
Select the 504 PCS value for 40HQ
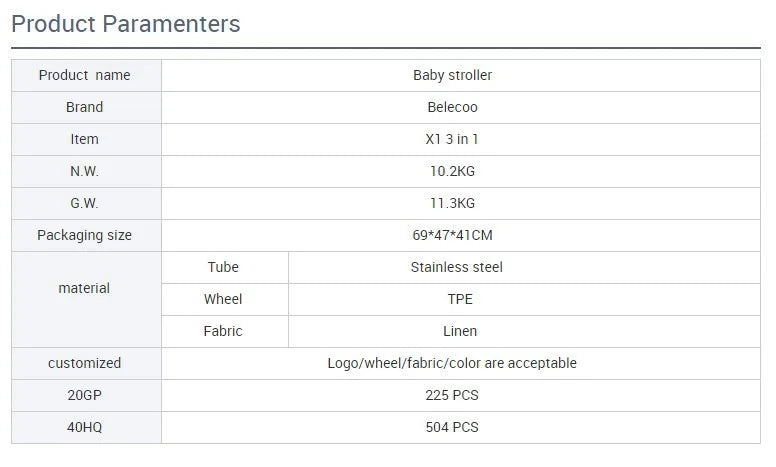pos(452,427)
